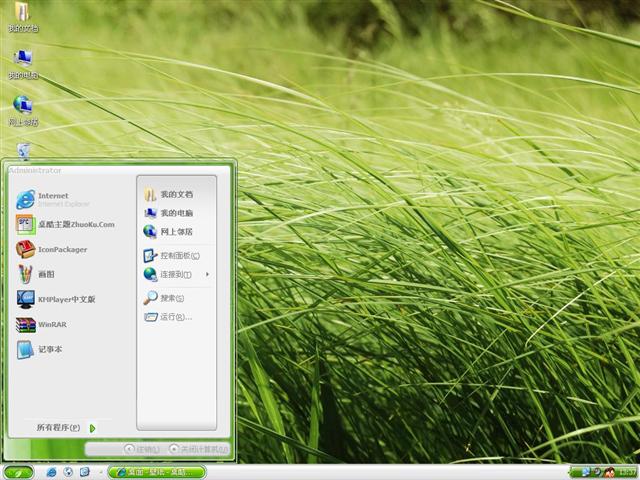Launch IconPackager from the pinned list
This screenshot has height=480, width=640.
click(x=61, y=249)
